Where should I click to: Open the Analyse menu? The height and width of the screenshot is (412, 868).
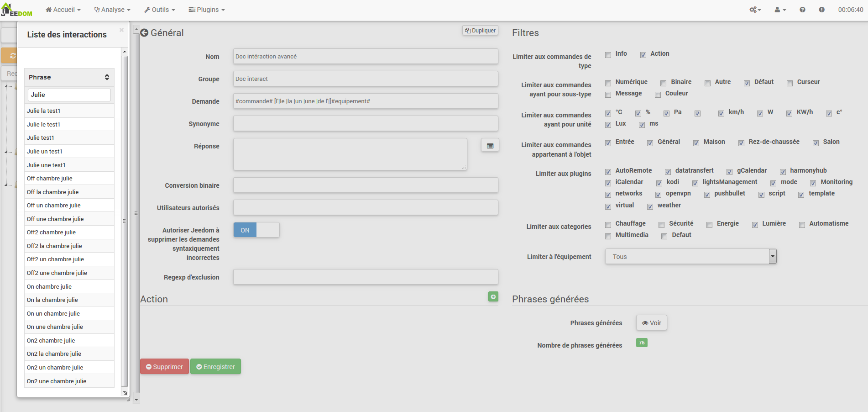pos(112,10)
